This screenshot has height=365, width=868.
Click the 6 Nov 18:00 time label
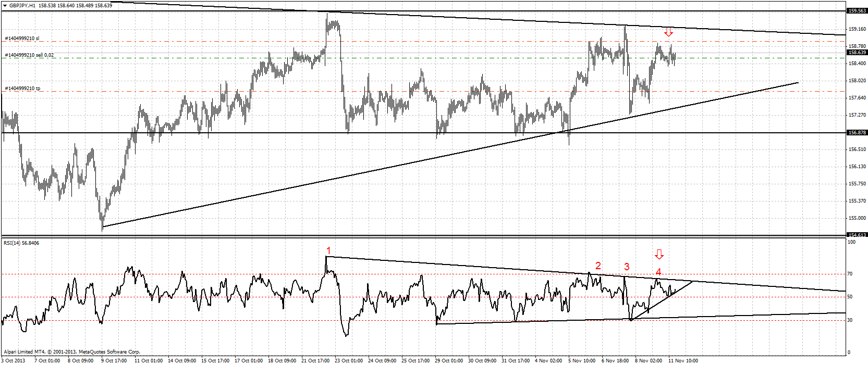[615, 361]
